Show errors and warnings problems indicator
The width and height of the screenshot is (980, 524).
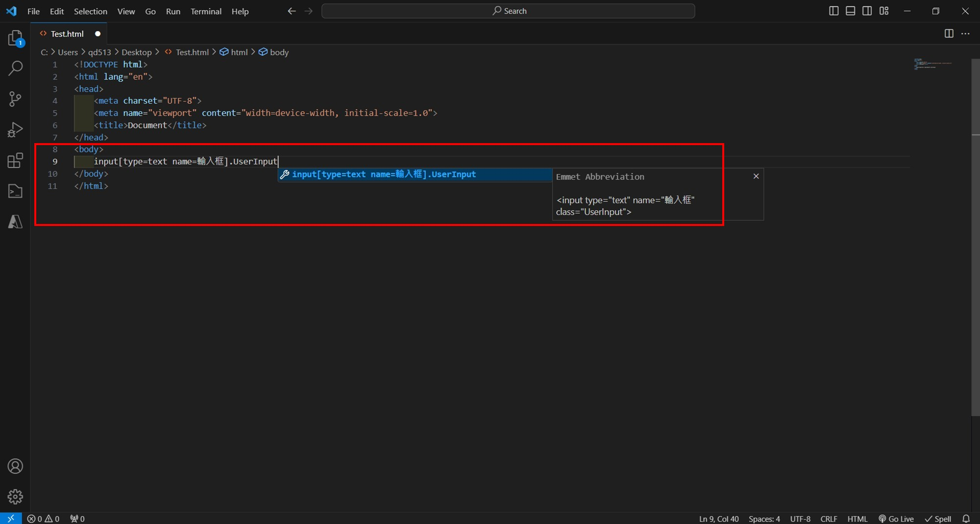43,519
